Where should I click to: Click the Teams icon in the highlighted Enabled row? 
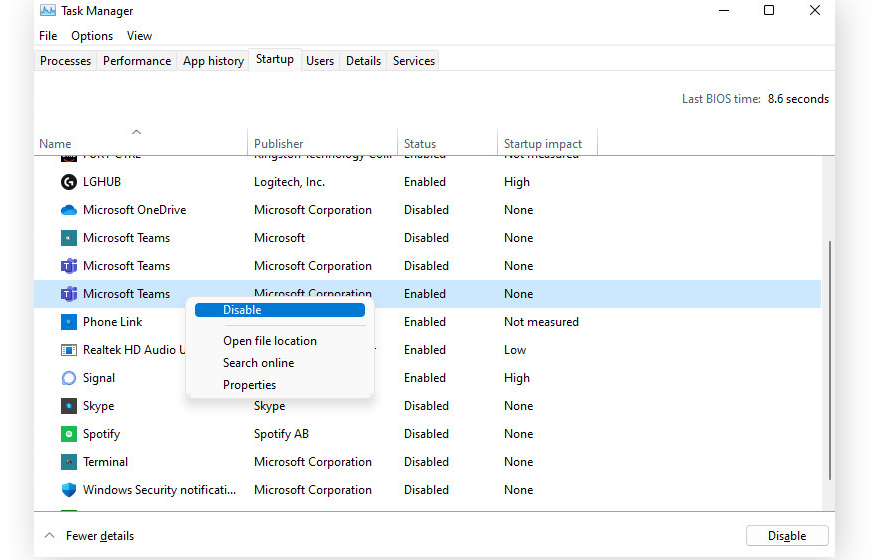[69, 294]
